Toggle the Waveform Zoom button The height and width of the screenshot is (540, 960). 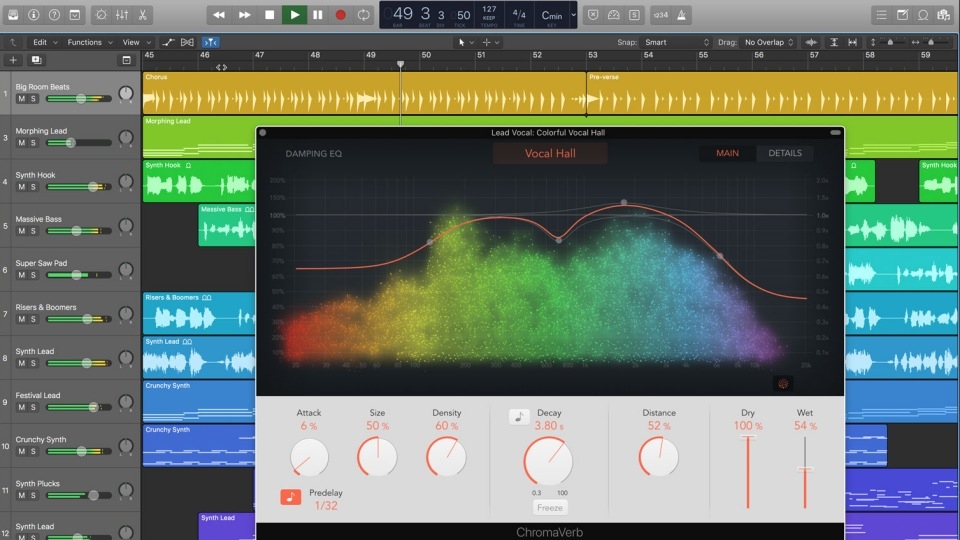tap(811, 42)
